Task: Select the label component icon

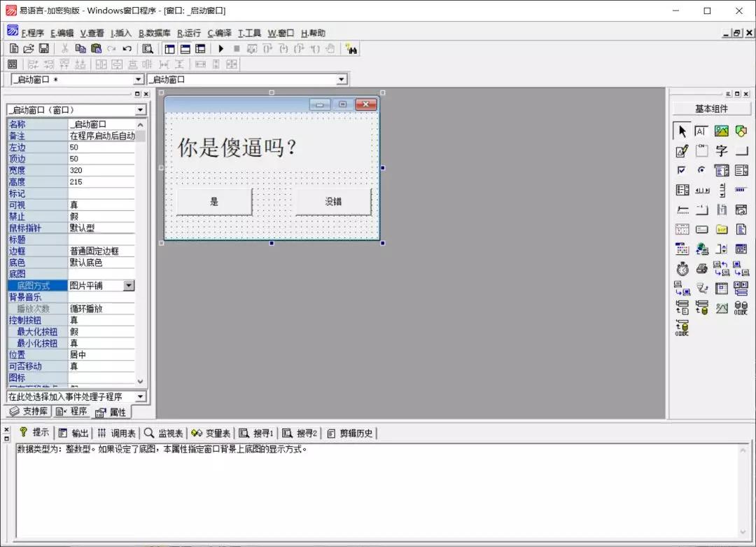Action: point(701,130)
